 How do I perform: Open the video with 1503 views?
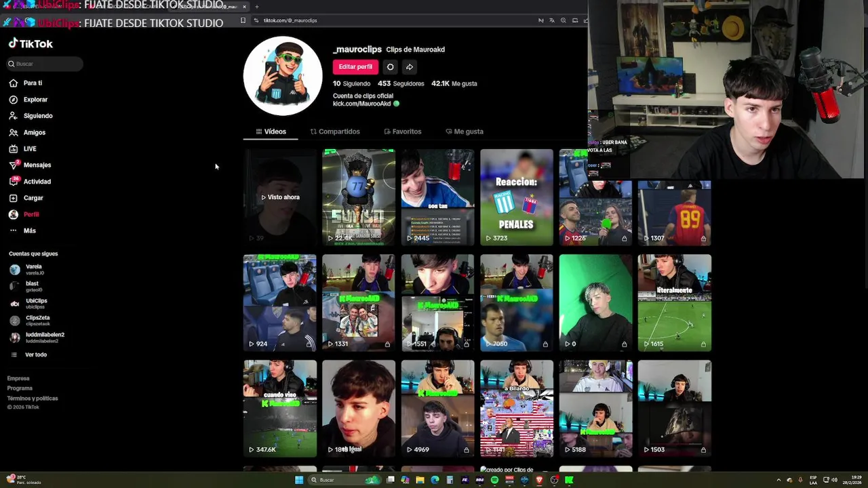tap(675, 409)
